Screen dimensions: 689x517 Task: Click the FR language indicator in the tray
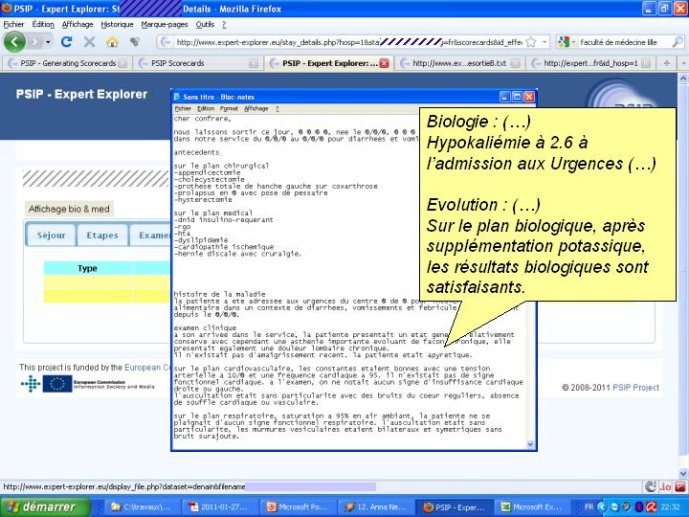tap(588, 507)
